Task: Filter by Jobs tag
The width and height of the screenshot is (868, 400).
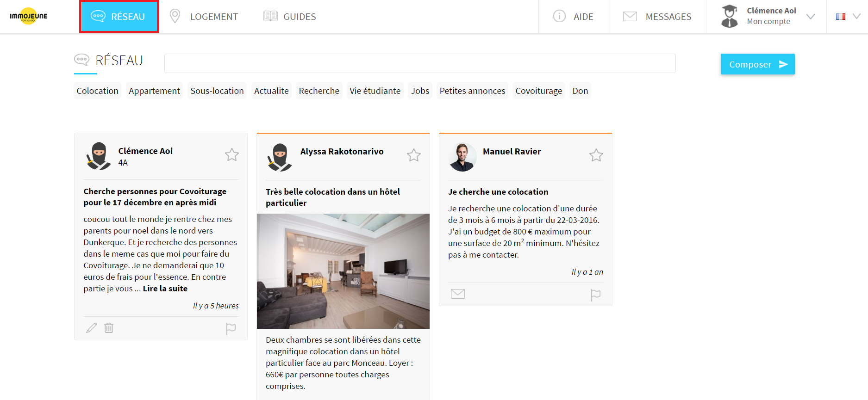Action: click(x=420, y=91)
